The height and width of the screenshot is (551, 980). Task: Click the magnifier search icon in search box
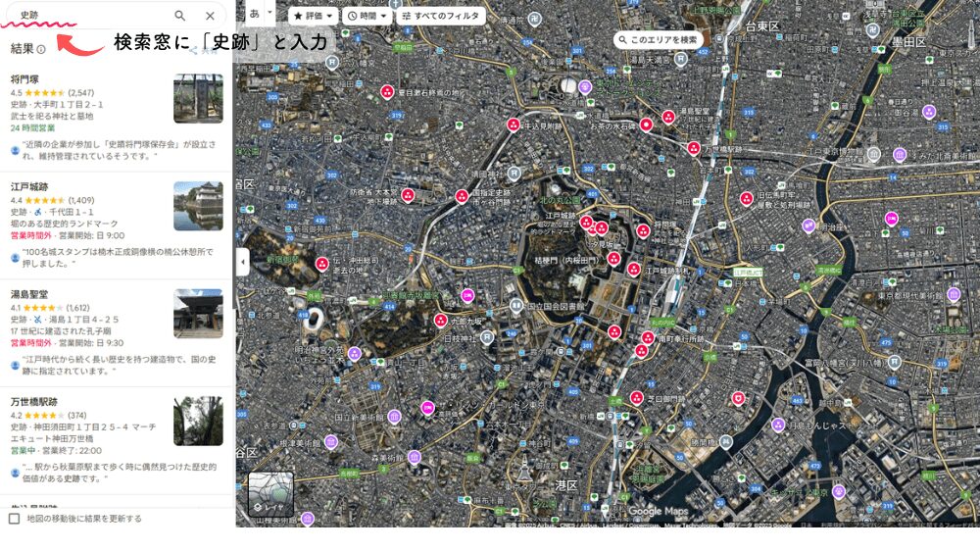click(179, 16)
